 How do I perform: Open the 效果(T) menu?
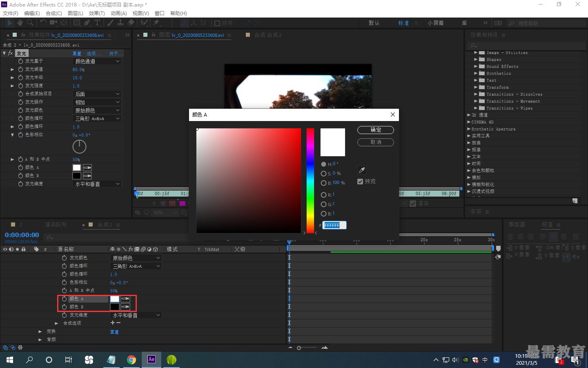[97, 13]
